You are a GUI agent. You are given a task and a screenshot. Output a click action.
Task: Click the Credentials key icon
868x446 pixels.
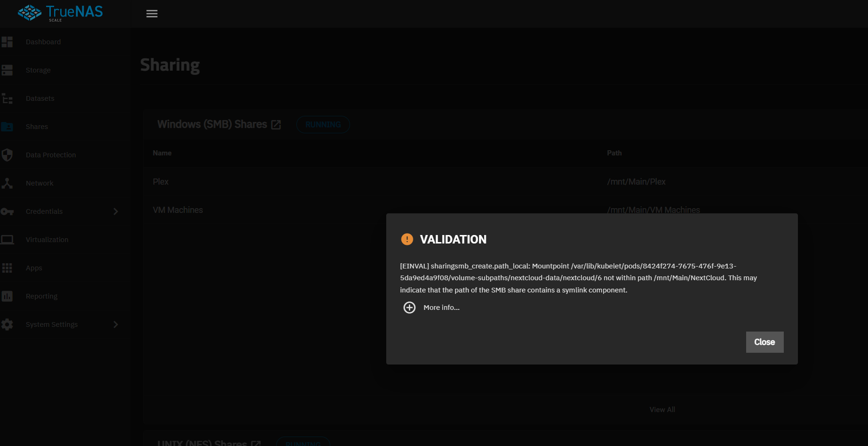point(7,211)
